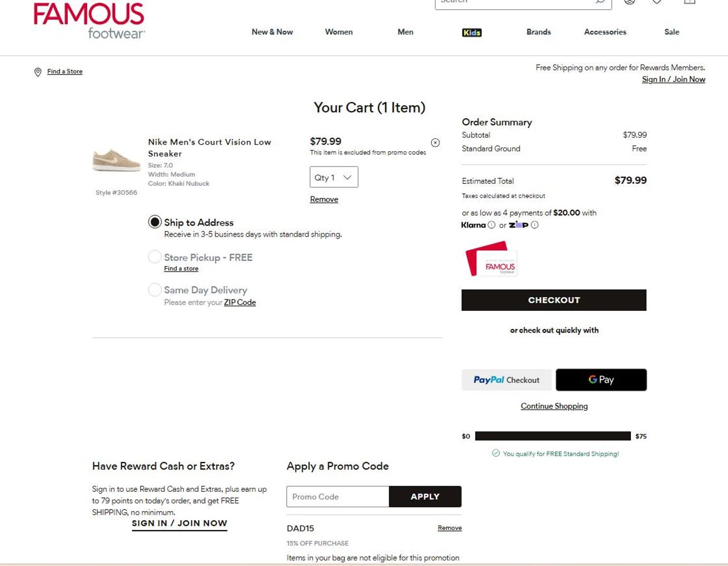Click the Style #30566 label
The width and height of the screenshot is (728, 566).
pos(116,193)
